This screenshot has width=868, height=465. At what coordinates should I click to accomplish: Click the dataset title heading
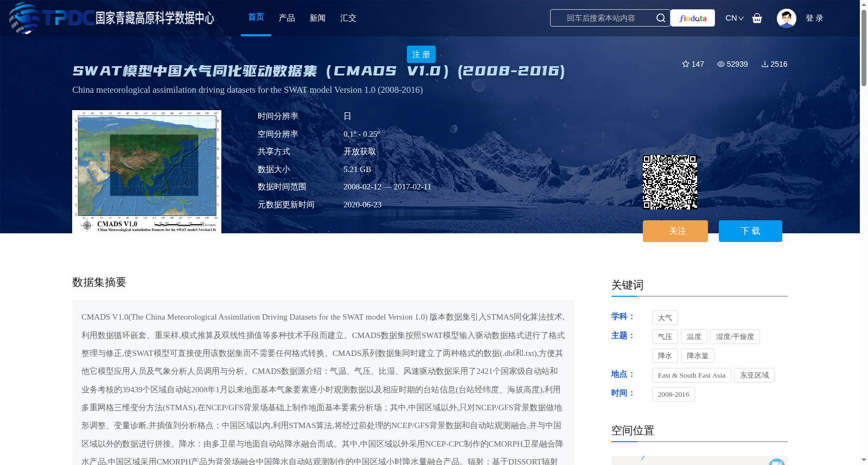click(319, 71)
